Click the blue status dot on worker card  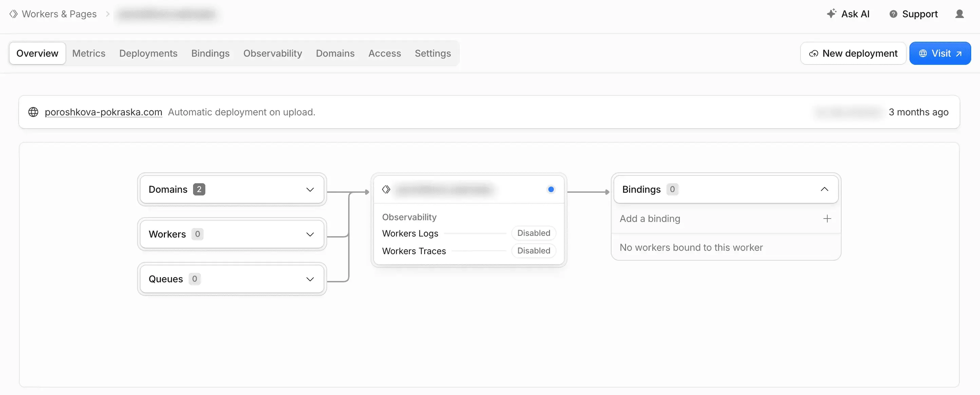(x=551, y=189)
